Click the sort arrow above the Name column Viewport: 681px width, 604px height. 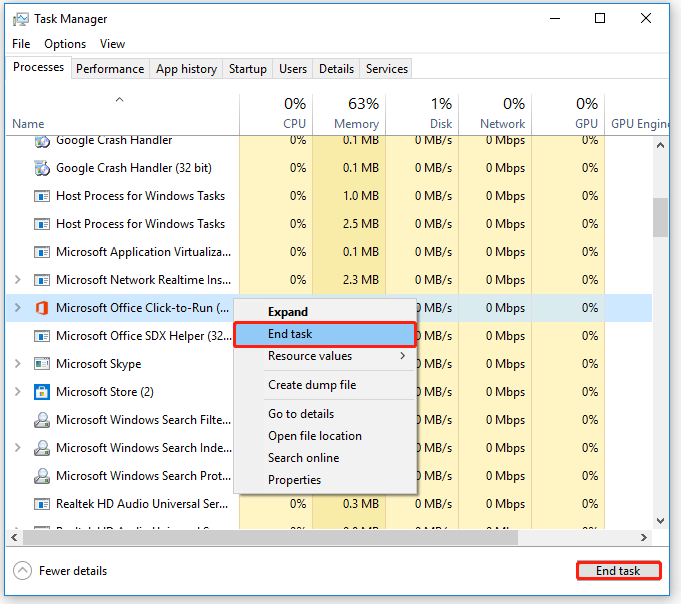click(x=119, y=100)
